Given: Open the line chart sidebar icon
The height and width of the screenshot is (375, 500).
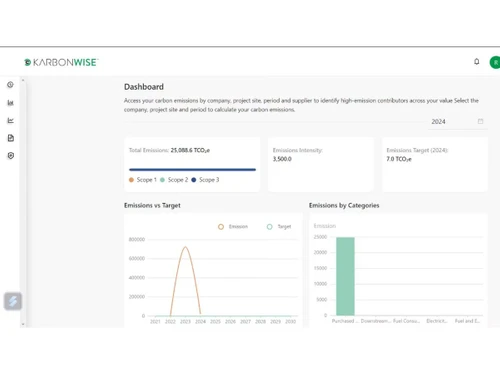Looking at the screenshot, I should coord(10,120).
